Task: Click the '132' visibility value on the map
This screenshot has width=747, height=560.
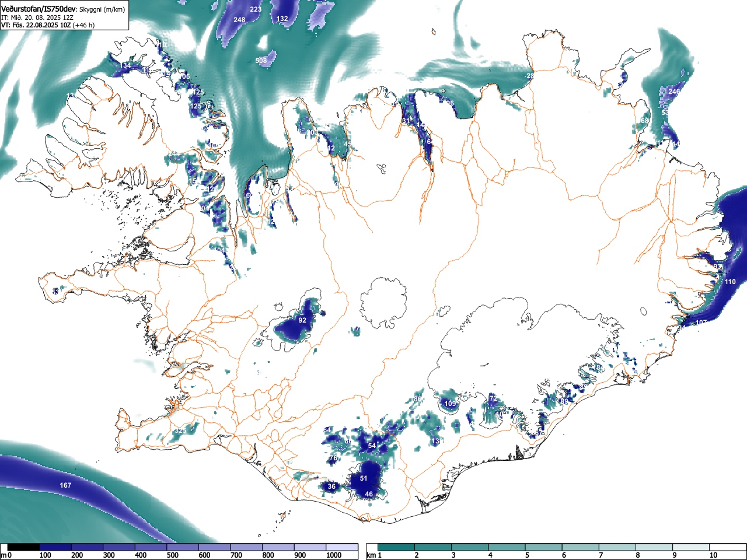Action: [x=282, y=19]
